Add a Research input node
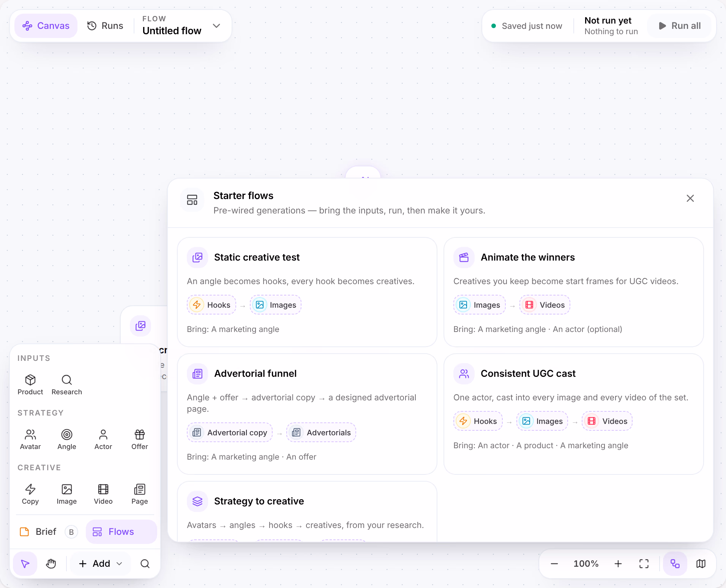726x588 pixels. pyautogui.click(x=67, y=384)
